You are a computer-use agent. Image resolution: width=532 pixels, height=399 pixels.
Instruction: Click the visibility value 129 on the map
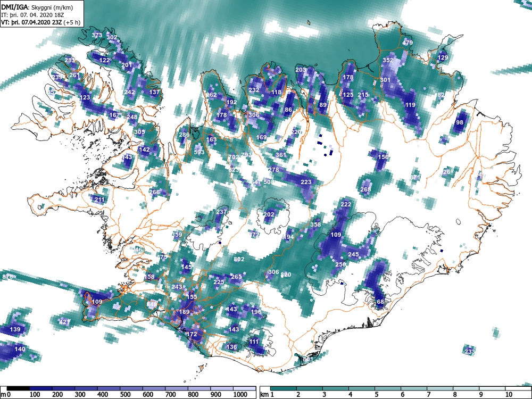pyautogui.click(x=443, y=57)
